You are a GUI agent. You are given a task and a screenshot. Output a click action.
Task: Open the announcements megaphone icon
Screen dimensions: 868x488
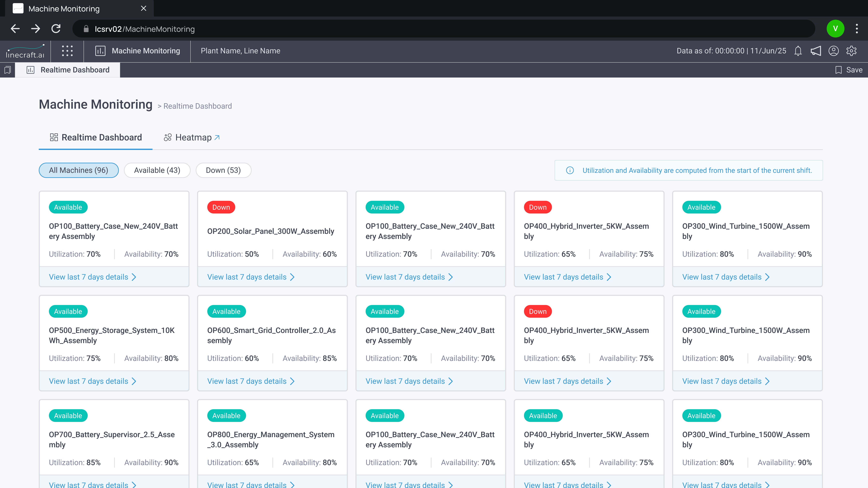tap(815, 51)
